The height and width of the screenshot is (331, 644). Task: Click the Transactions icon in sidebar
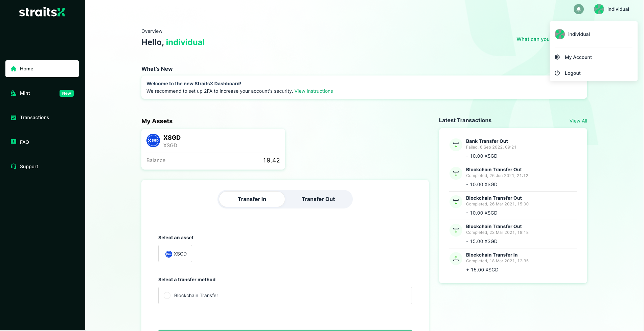(14, 117)
